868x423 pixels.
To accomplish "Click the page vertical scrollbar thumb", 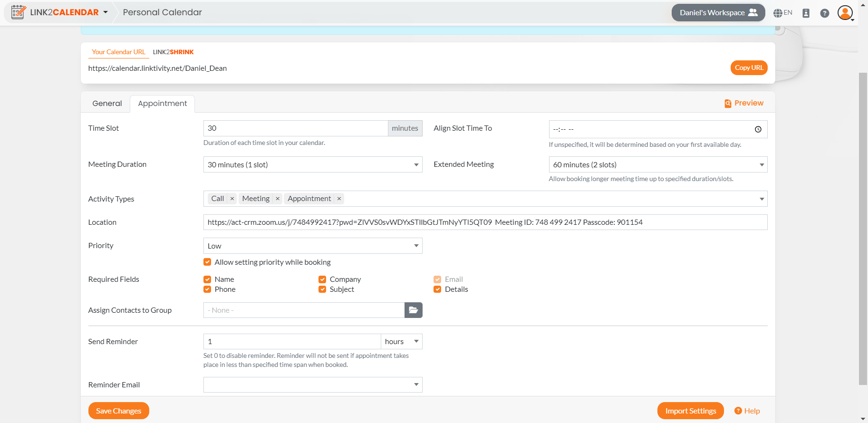I will click(863, 228).
